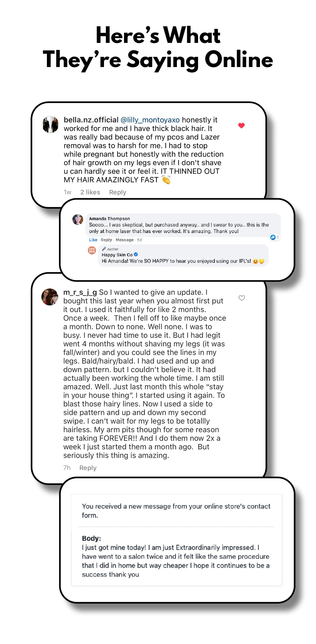Image resolution: width=316 pixels, height=644 pixels.
Task: View the 2 likes on bella's comment
Action: click(90, 192)
